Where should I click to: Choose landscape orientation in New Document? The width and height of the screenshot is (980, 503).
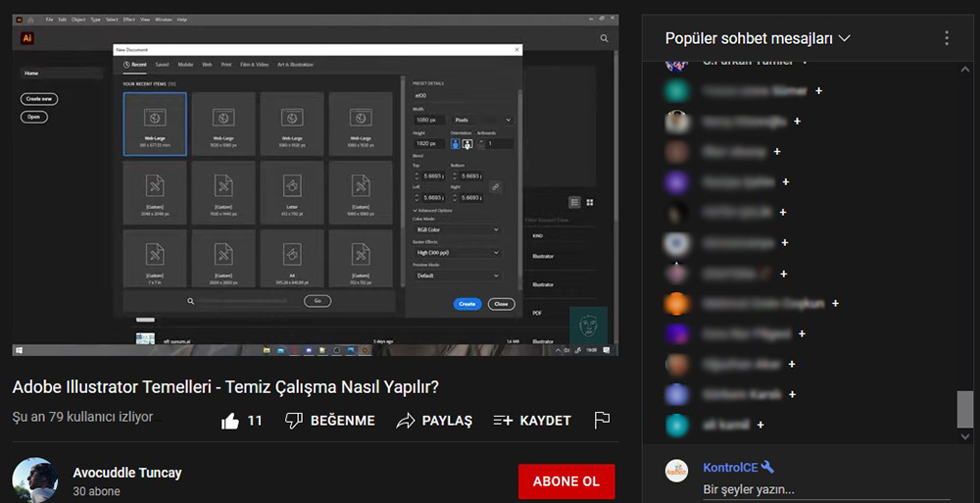tap(467, 144)
